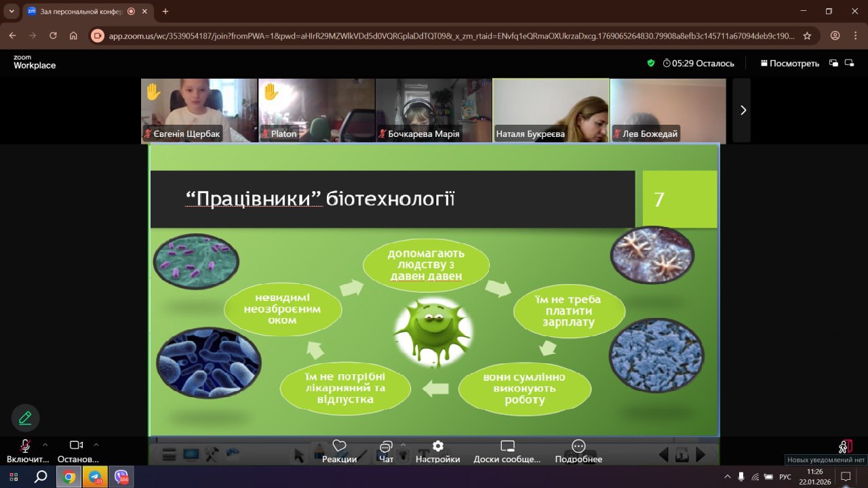Open Zoom Настройки settings gear
The image size is (868, 488).
point(437,451)
